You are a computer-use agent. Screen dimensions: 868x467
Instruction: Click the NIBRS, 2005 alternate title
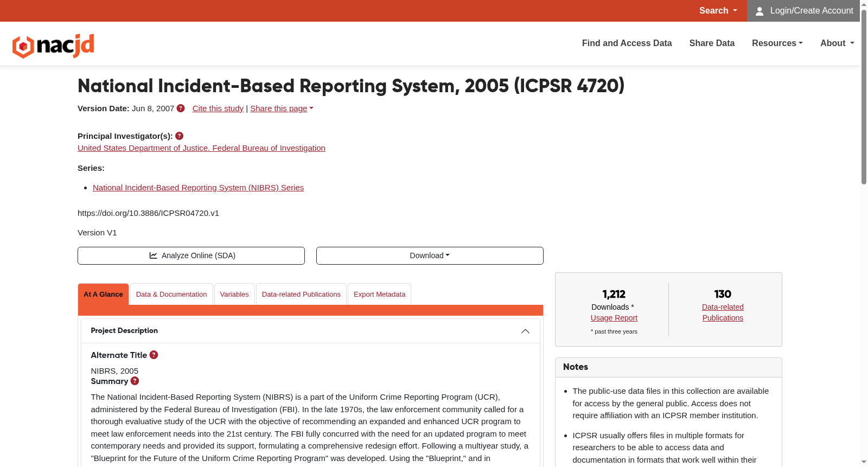(114, 371)
